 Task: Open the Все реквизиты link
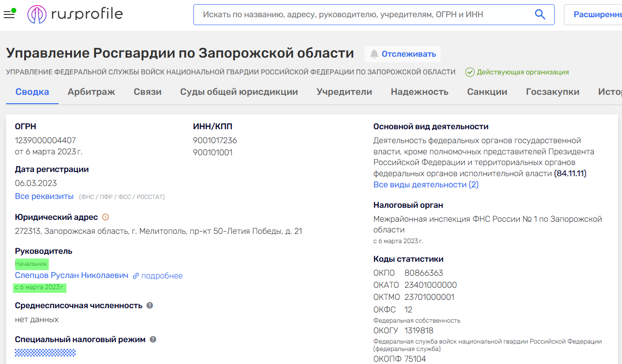44,196
